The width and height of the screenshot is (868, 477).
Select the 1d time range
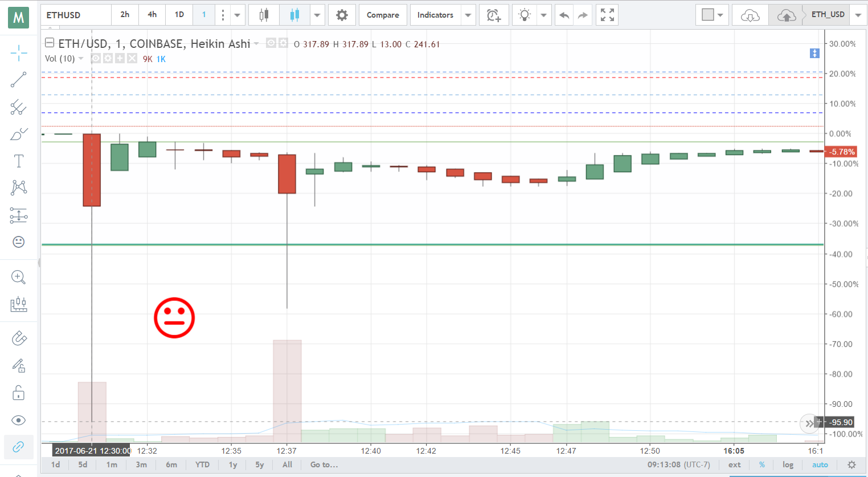coord(55,464)
